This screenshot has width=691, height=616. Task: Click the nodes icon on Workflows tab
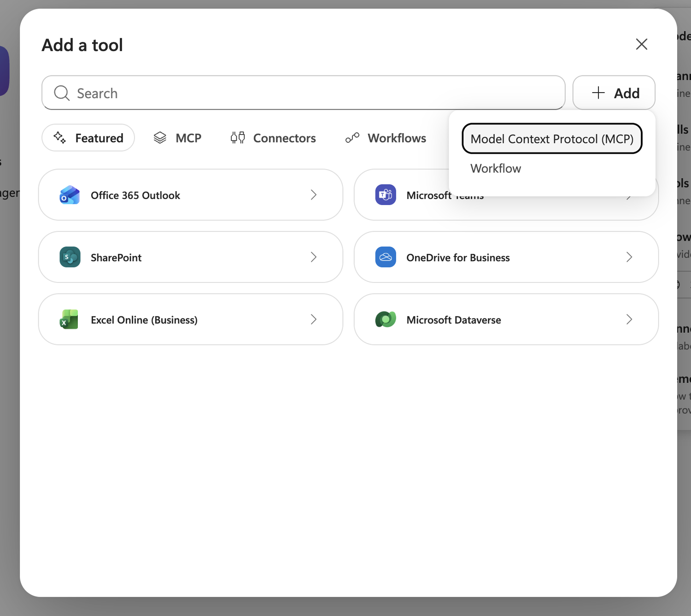(352, 137)
